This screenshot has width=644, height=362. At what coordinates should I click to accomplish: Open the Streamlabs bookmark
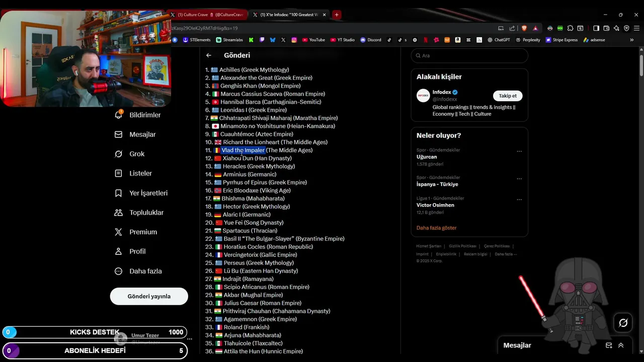pyautogui.click(x=229, y=40)
